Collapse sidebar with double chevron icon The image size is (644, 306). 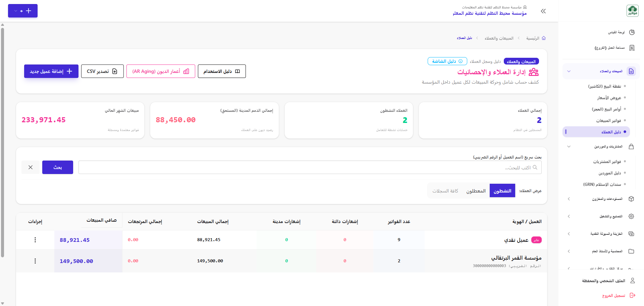click(543, 11)
